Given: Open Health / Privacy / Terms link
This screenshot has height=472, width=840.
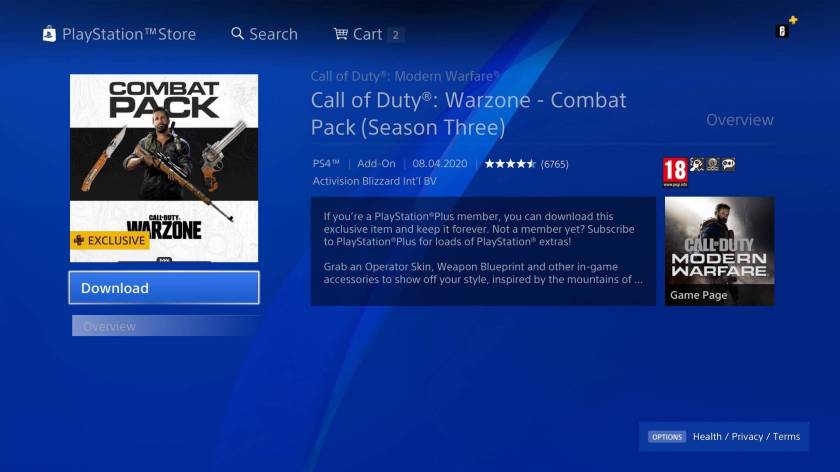Looking at the screenshot, I should click(746, 437).
